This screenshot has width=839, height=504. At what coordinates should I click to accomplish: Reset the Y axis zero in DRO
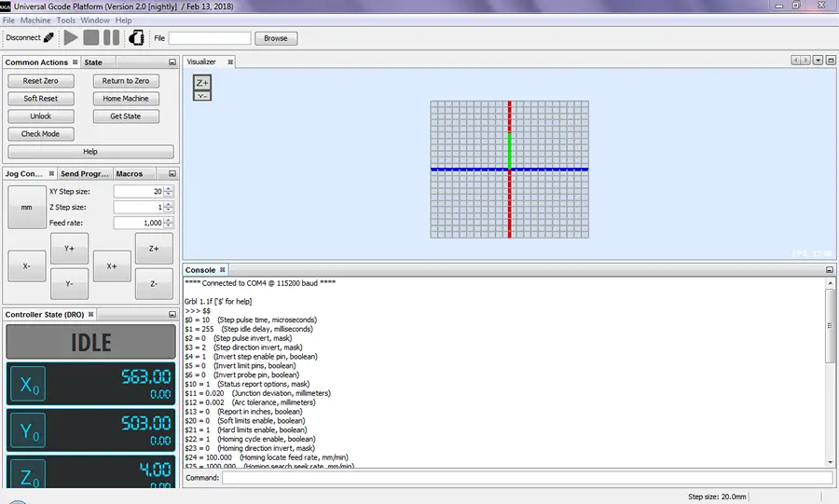28,430
